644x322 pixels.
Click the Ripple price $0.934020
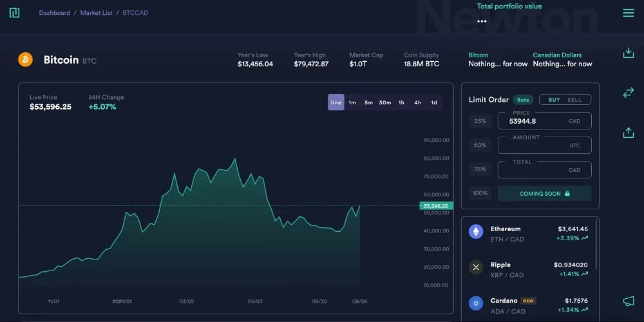571,265
